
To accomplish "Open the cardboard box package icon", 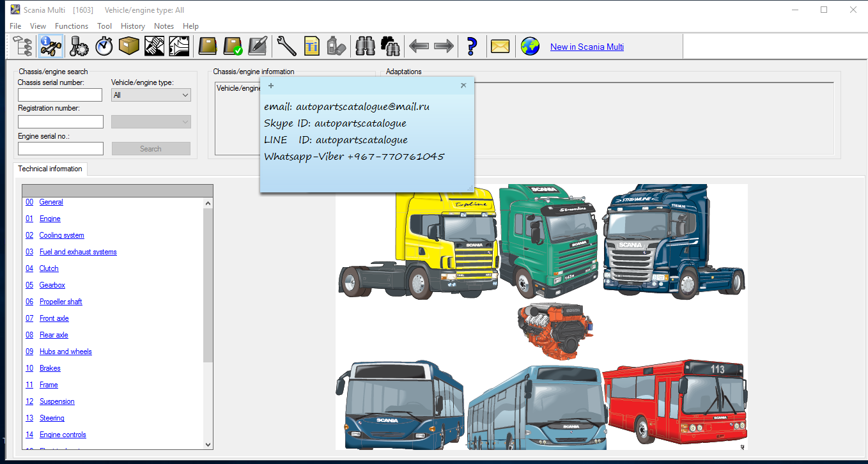I will tap(129, 46).
